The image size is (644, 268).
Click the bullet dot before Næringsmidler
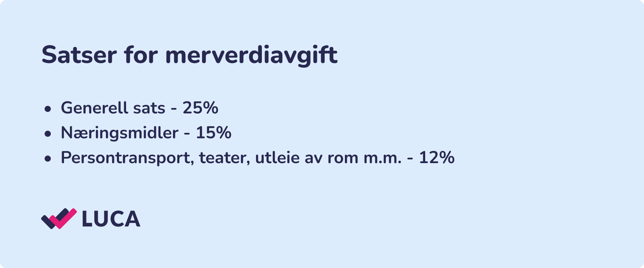click(48, 134)
